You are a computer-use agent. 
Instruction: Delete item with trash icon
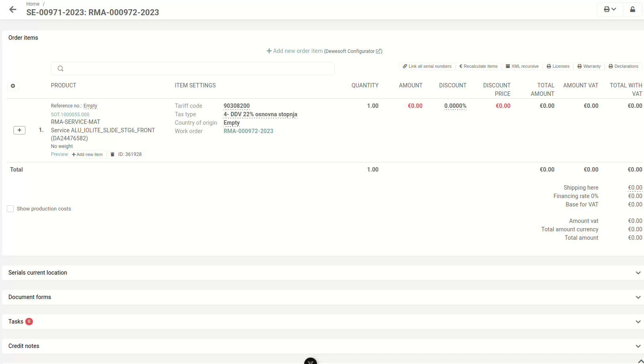coord(113,154)
